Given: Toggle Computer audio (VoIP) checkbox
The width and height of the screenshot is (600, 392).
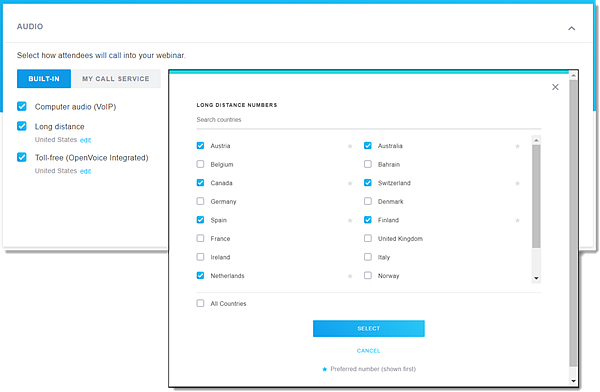Looking at the screenshot, I should (22, 106).
